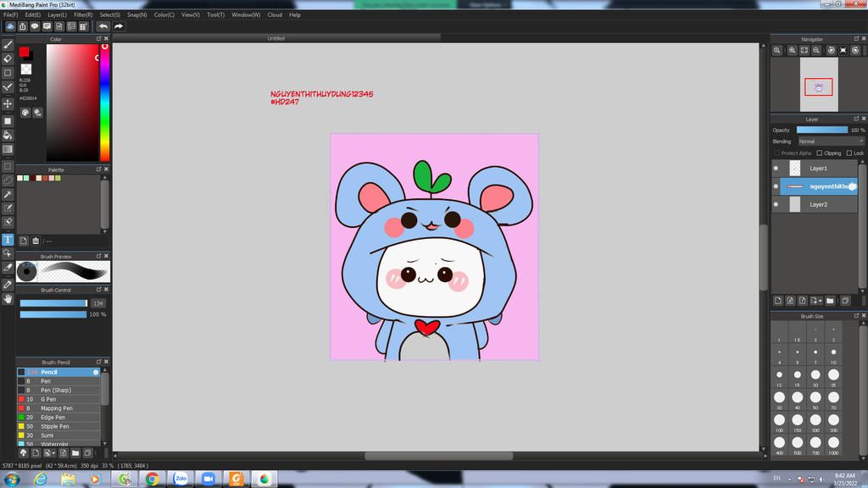Open Google Chrome from the taskbar
This screenshot has height=488, width=868.
click(x=153, y=479)
